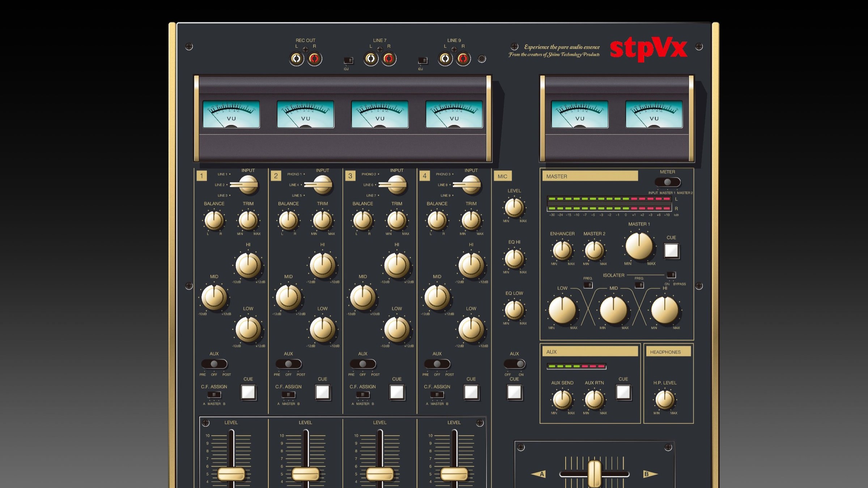Viewport: 868px width, 488px height.
Task: Adjust channel 3 BALANCE knob
Action: click(363, 221)
